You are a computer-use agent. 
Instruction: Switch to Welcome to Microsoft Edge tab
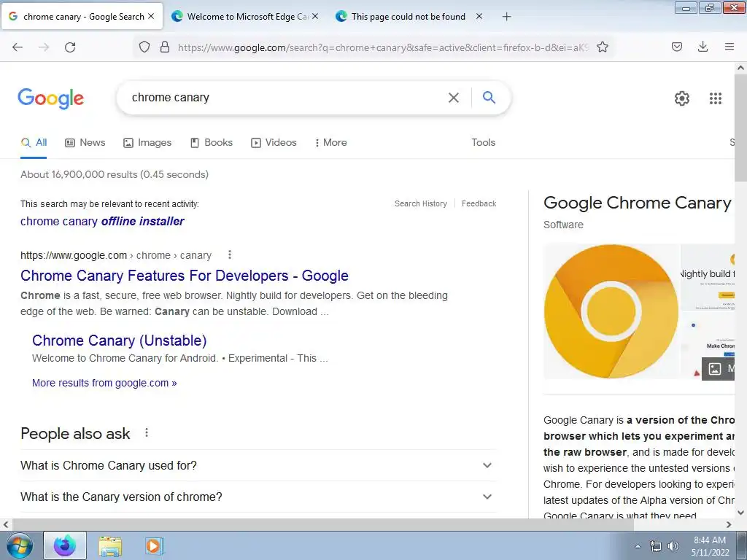click(245, 17)
